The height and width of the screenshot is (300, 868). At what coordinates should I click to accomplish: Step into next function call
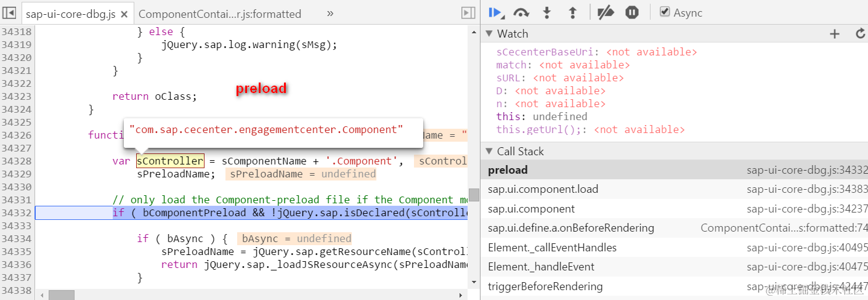(546, 12)
